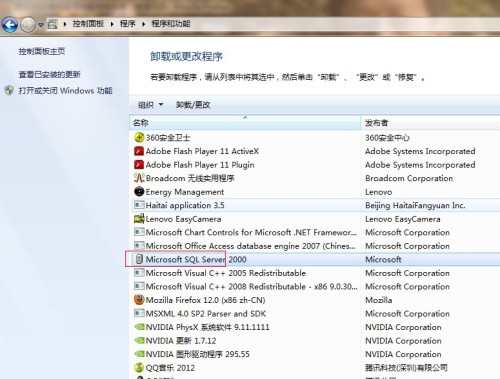The image size is (500, 379).
Task: Select Adobe Flash Player 11 Plugin name
Action: click(200, 165)
